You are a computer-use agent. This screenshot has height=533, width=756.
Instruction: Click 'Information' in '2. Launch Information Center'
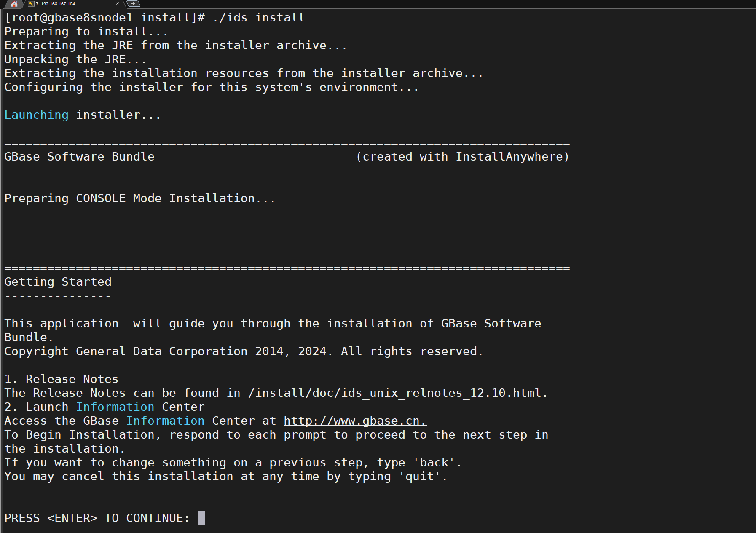point(115,407)
